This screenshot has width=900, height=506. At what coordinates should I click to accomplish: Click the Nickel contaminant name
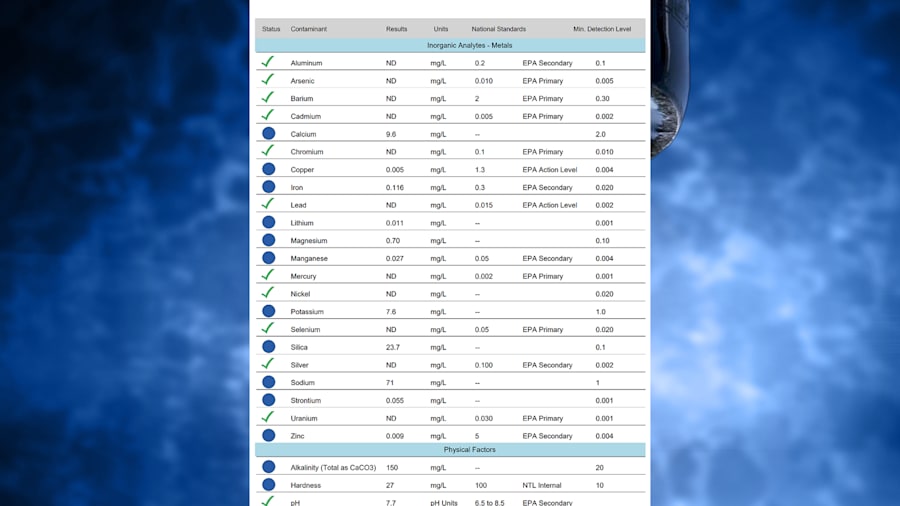tap(300, 294)
